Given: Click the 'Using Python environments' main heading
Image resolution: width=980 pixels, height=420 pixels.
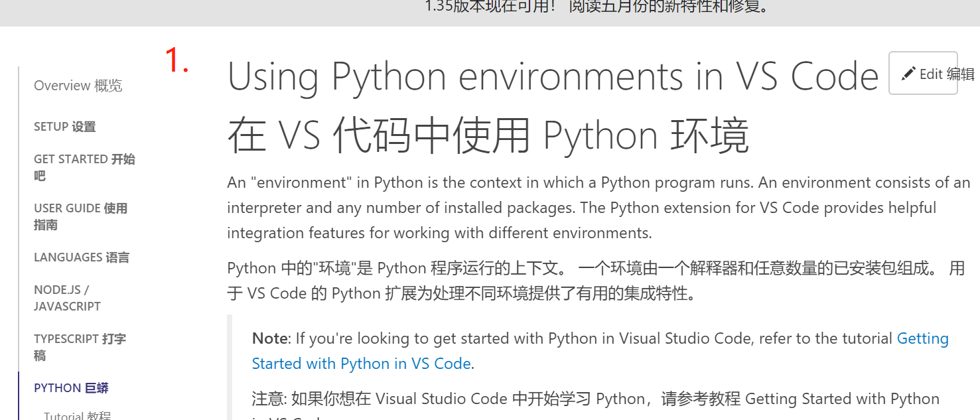Looking at the screenshot, I should point(552,76).
